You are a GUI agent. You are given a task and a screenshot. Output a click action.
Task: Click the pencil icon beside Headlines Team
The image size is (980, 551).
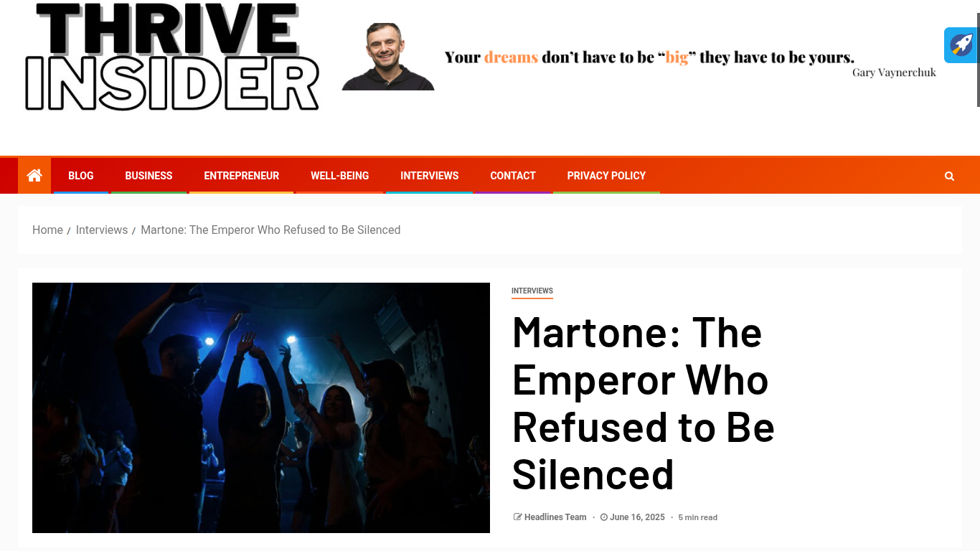point(517,517)
